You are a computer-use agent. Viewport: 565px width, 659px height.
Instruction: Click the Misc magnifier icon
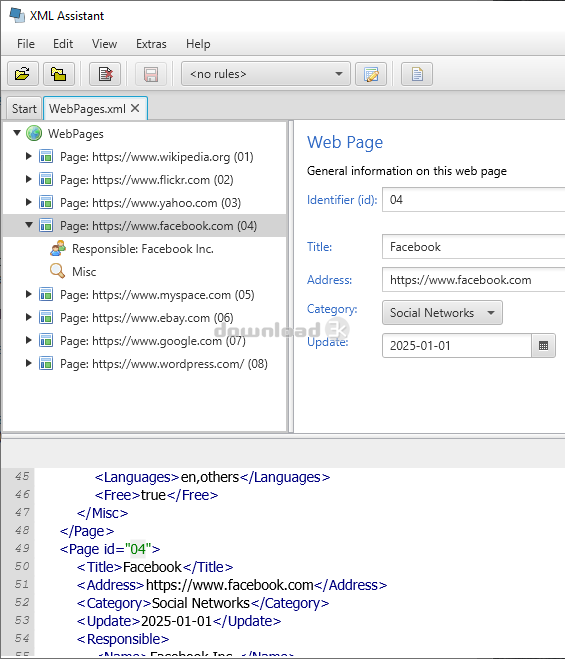pos(58,271)
